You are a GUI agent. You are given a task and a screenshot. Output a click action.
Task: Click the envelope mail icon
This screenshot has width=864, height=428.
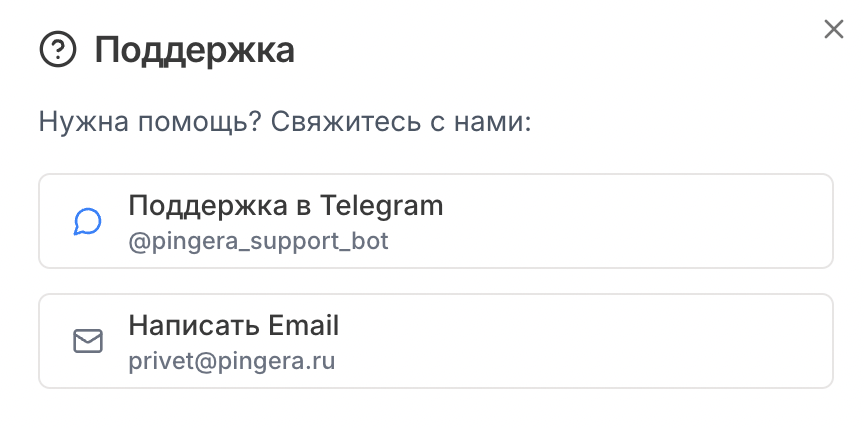click(88, 341)
